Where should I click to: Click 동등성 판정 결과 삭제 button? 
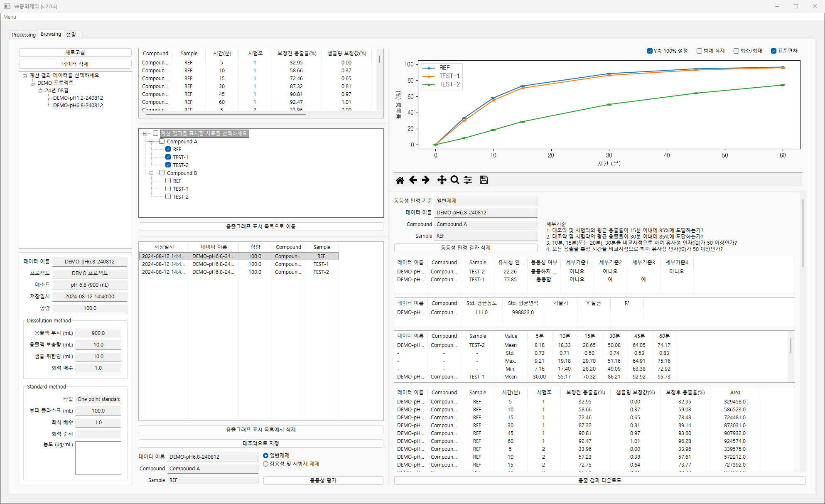coord(466,248)
